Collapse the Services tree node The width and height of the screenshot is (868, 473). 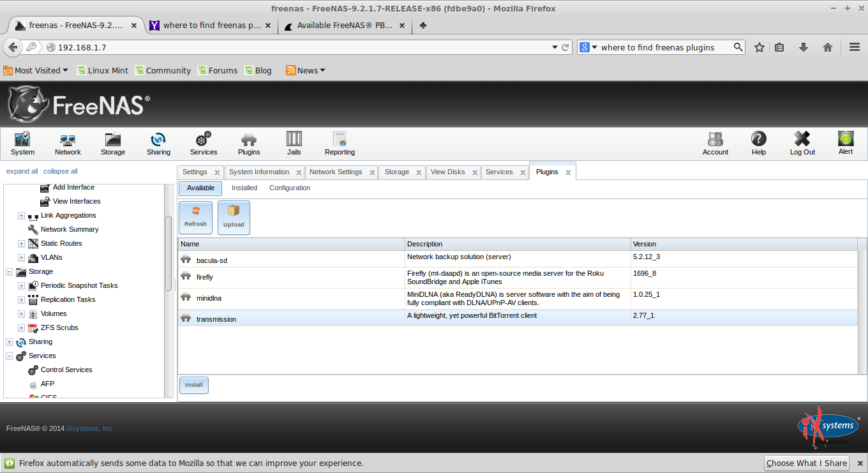click(x=9, y=356)
